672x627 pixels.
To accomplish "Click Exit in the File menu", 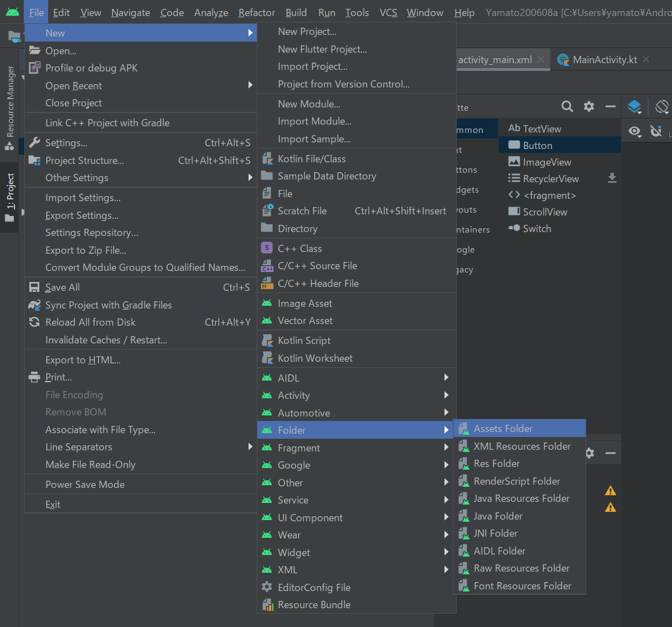I will (x=141, y=505).
